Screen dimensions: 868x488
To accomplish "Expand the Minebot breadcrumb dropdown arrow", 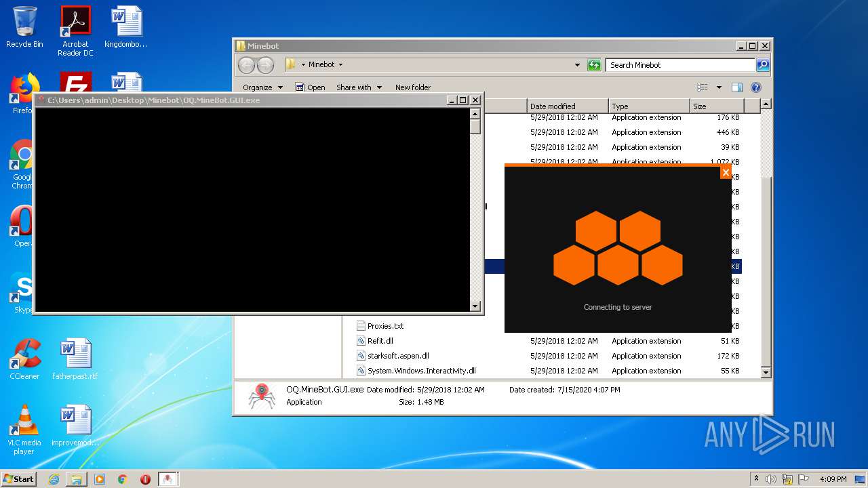I will (340, 65).
